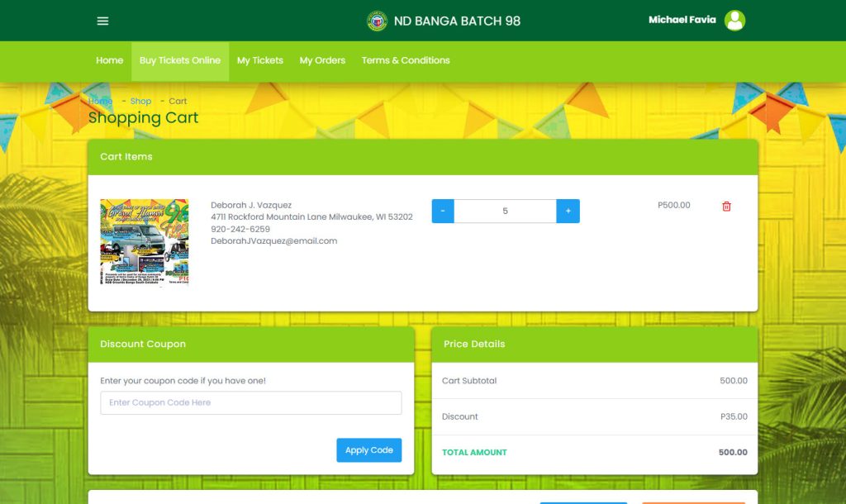Decrease ticket quantity with minus button
Viewport: 846px width, 504px height.
(443, 212)
